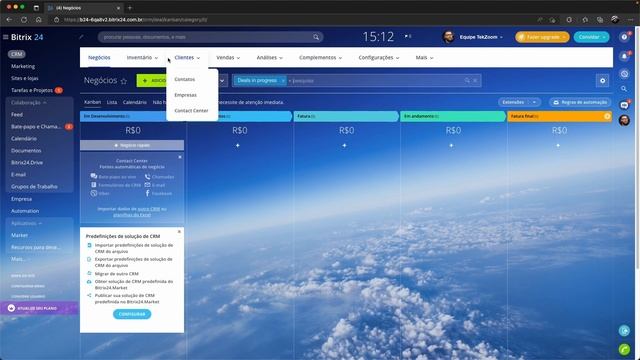Add deal plus in Em andamento column
This screenshot has height=360, width=640.
451,145
